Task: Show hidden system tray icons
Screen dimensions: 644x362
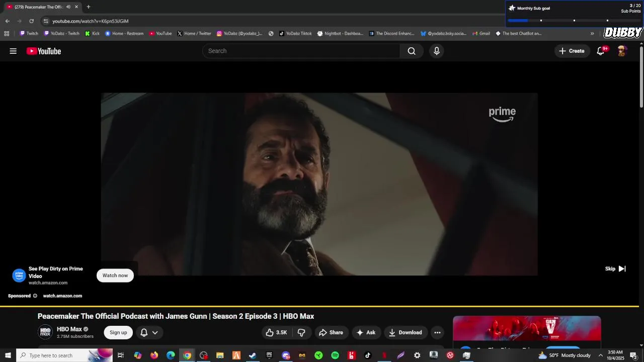Action: click(x=600, y=355)
